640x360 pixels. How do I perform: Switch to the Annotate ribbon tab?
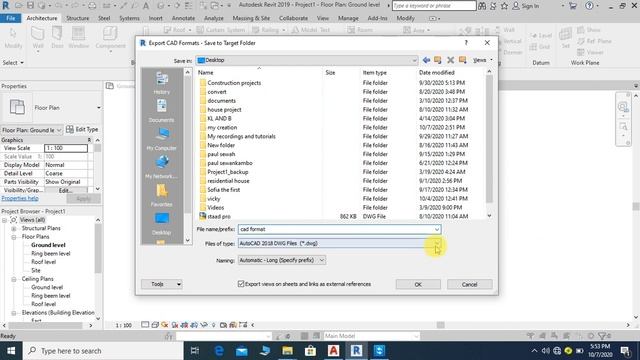183,18
